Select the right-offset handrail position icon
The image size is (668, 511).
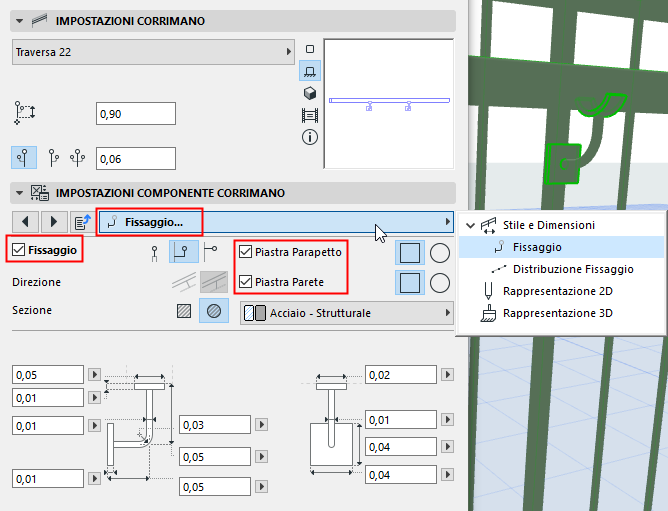tap(53, 158)
